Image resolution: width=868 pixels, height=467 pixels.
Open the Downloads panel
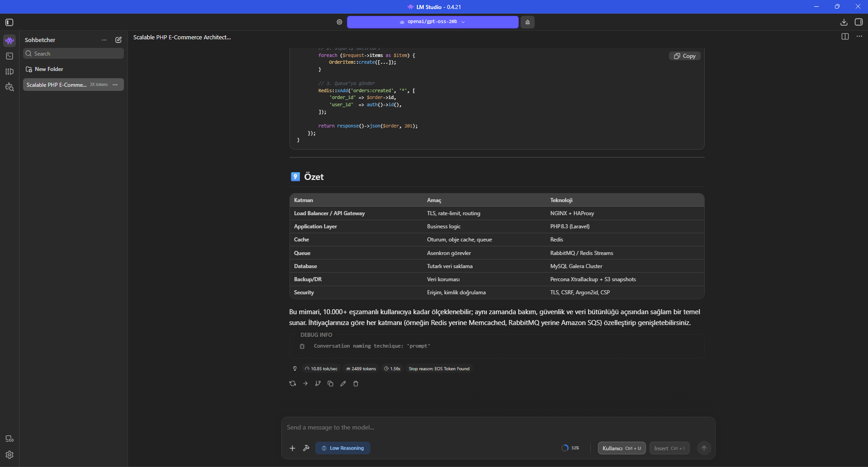pos(844,22)
